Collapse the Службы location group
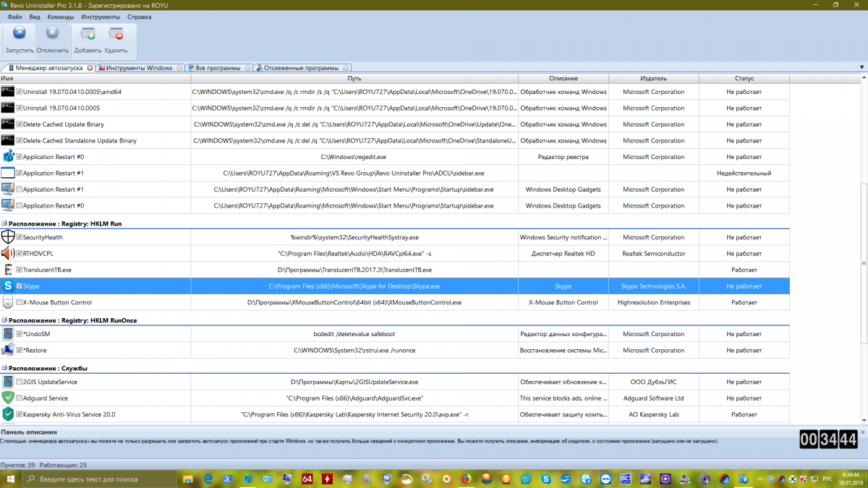The width and height of the screenshot is (868, 488). point(4,369)
